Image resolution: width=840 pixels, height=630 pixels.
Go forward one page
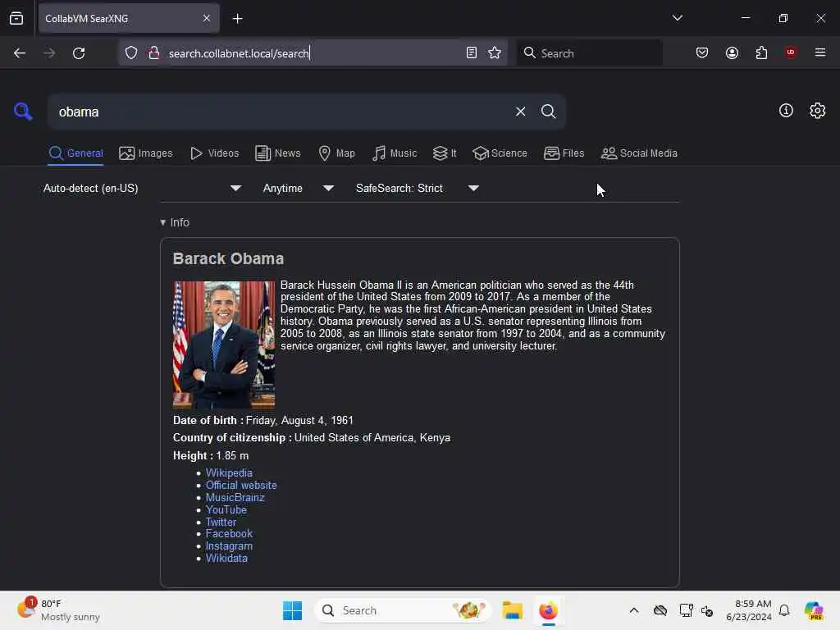coord(49,53)
